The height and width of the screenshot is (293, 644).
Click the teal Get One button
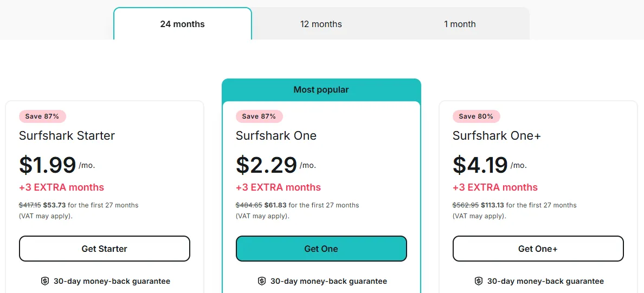[321, 249]
